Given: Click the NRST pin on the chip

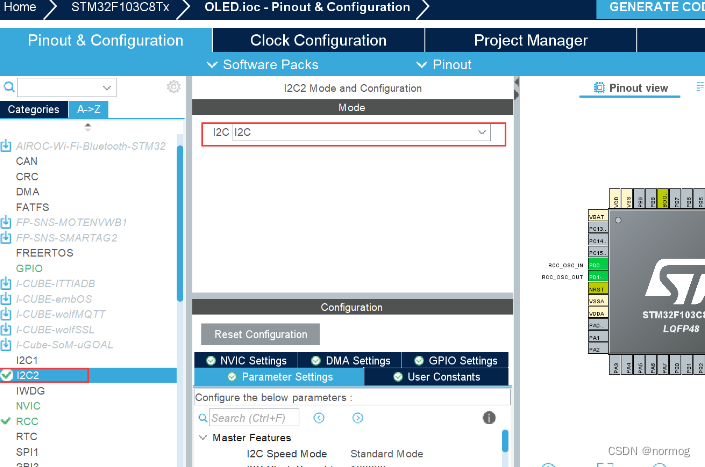Looking at the screenshot, I should click(x=598, y=289).
